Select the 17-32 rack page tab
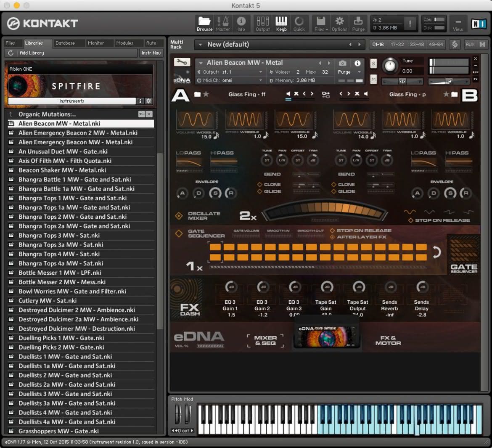492x448 pixels. (397, 45)
